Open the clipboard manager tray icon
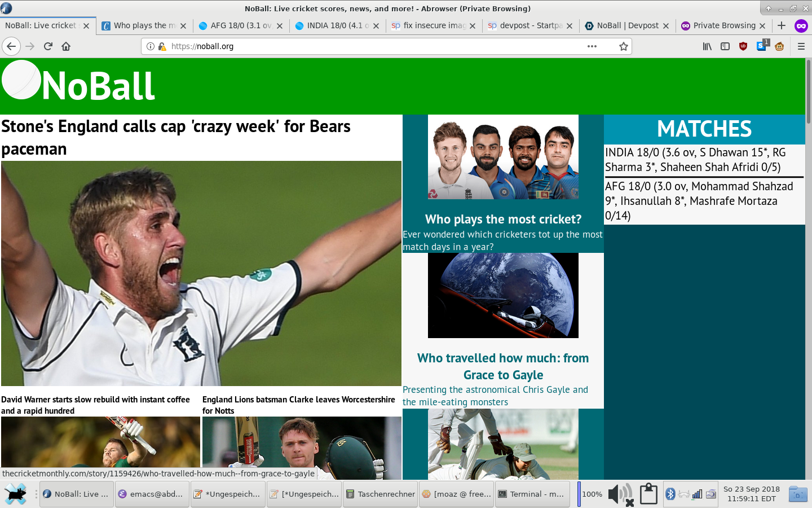812x508 pixels. pos(648,494)
